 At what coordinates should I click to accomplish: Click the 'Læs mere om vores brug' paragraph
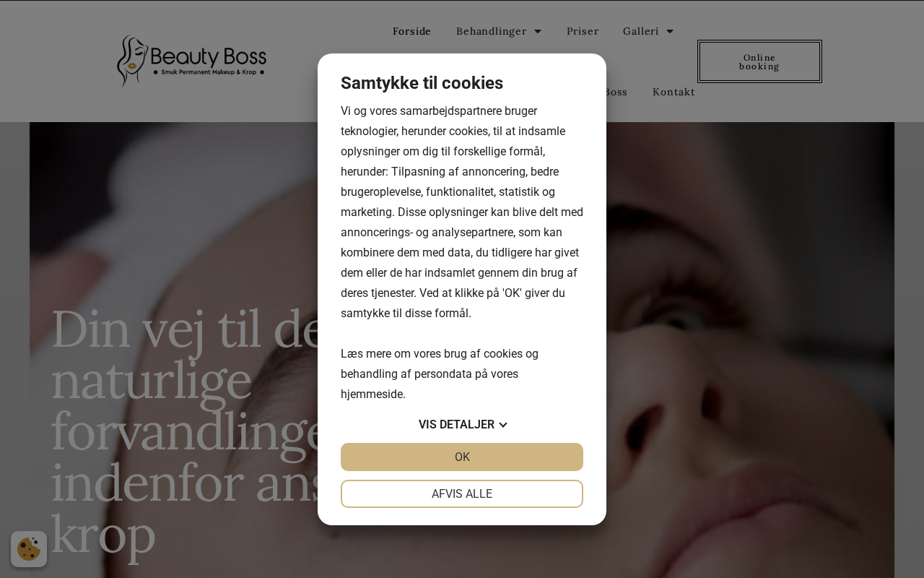click(x=440, y=374)
